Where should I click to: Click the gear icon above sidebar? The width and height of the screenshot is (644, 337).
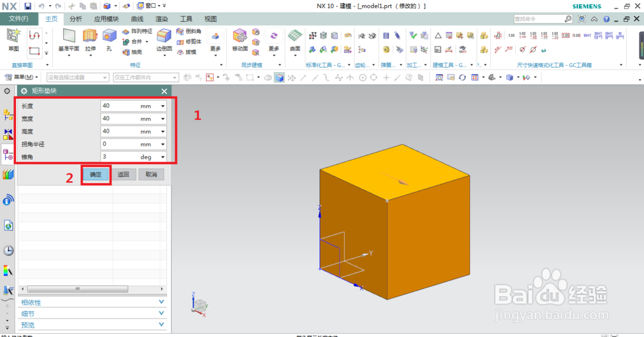click(x=7, y=91)
